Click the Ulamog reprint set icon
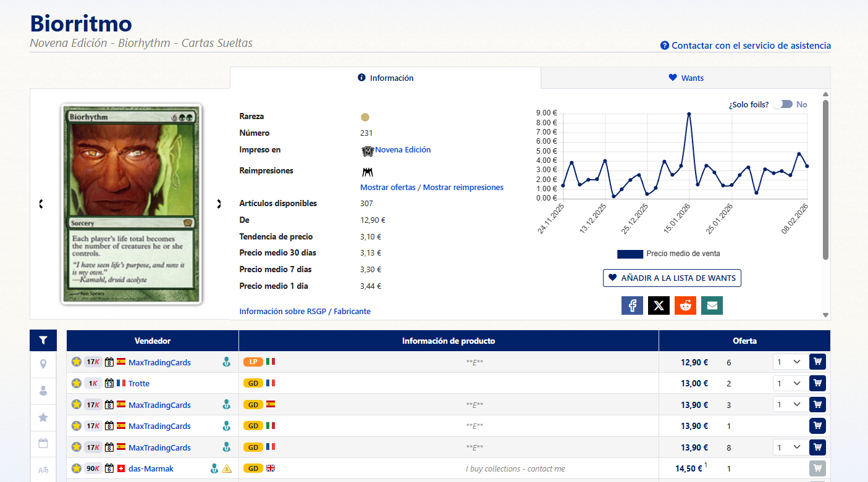868x482 pixels. coord(368,172)
